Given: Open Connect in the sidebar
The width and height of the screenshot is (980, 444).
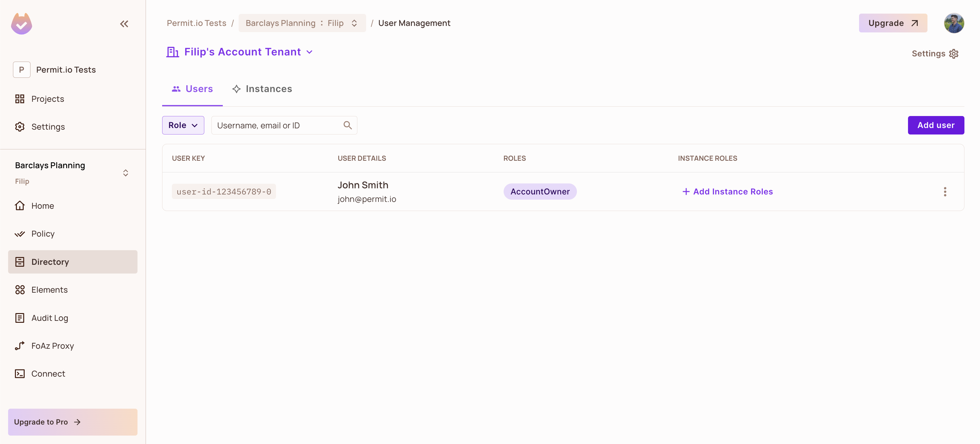Looking at the screenshot, I should 48,374.
